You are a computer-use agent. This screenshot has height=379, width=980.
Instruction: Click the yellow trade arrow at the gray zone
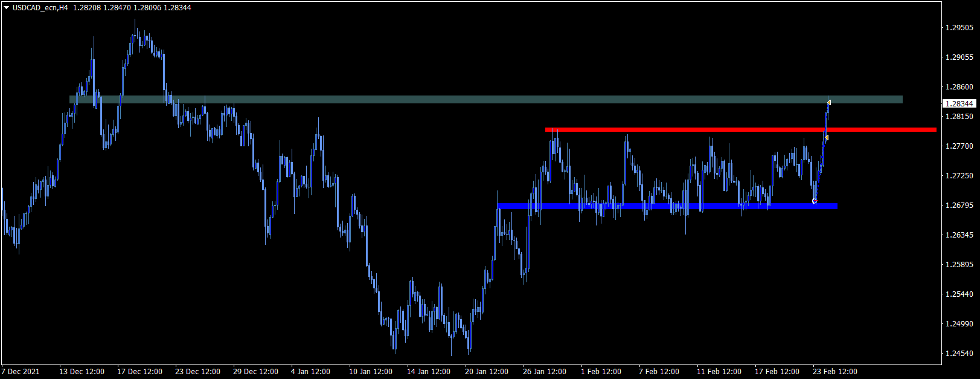[x=829, y=102]
